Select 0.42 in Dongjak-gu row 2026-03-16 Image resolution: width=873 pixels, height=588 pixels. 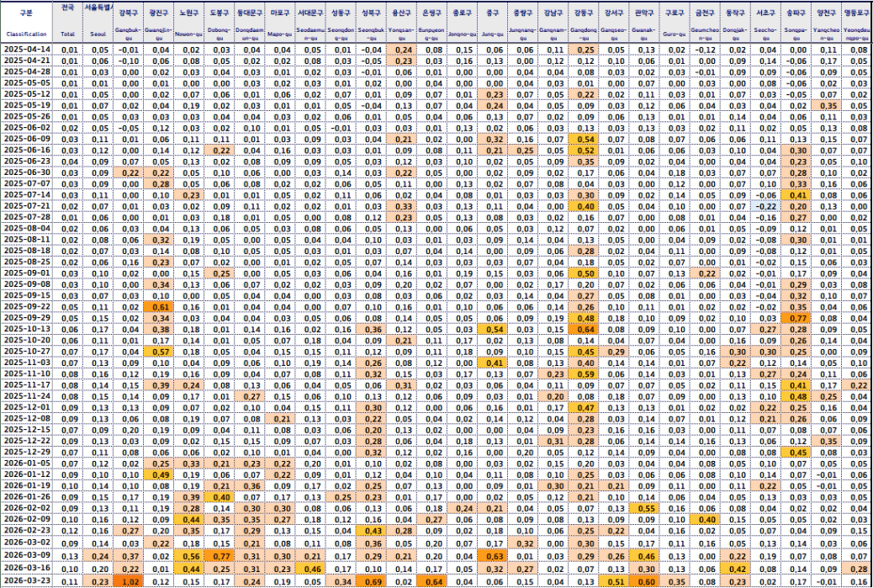(x=734, y=569)
